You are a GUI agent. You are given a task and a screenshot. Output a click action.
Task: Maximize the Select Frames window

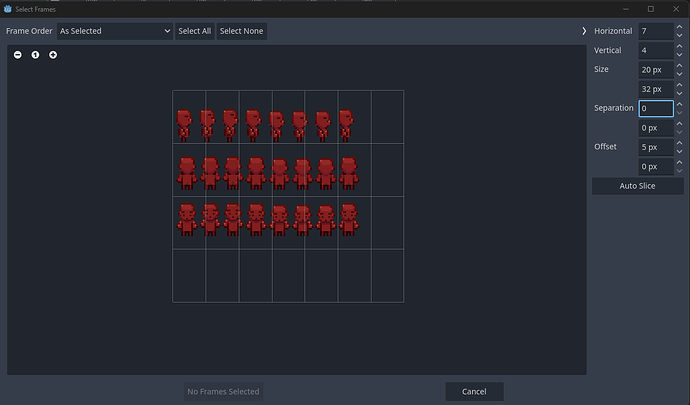point(651,9)
